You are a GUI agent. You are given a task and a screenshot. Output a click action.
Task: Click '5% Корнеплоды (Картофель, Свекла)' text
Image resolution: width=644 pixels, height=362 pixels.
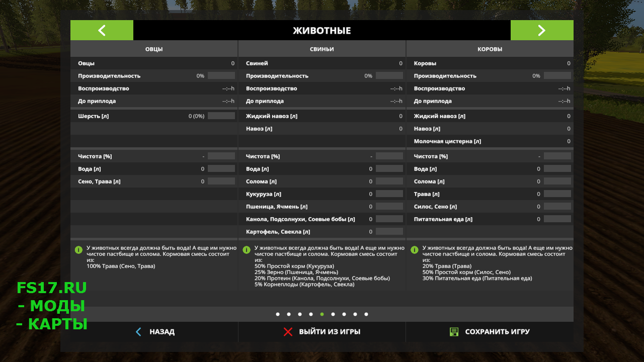(304, 284)
